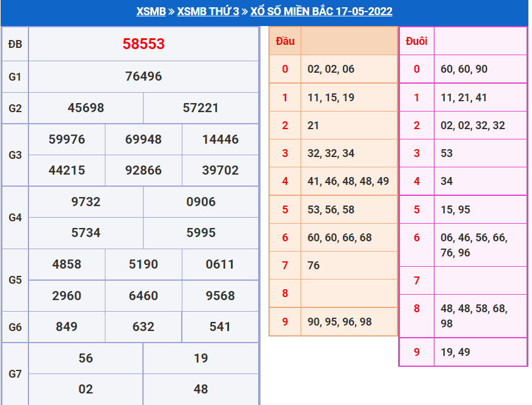Select G2 number 45698
Image resolution: width=532 pixels, height=405 pixels.
pos(86,108)
